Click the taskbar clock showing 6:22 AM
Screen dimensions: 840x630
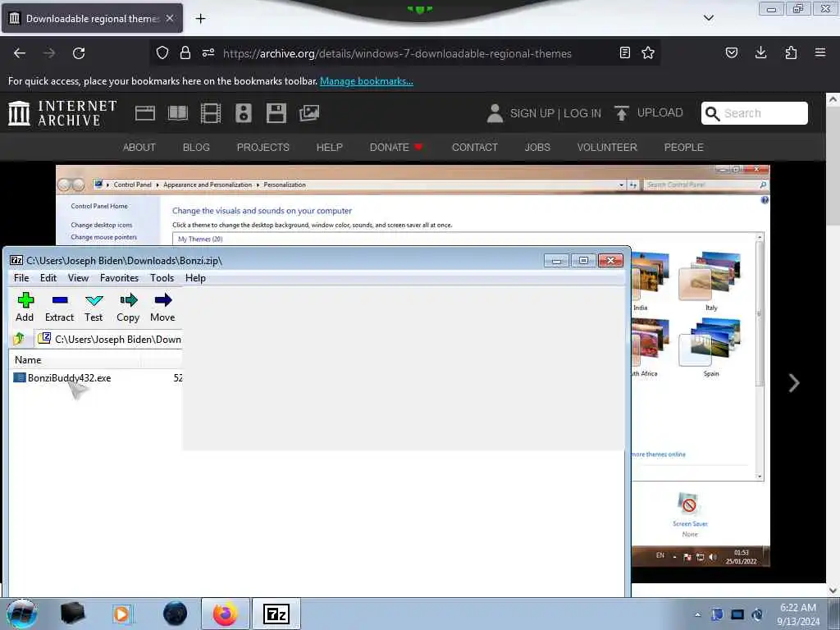click(798, 614)
